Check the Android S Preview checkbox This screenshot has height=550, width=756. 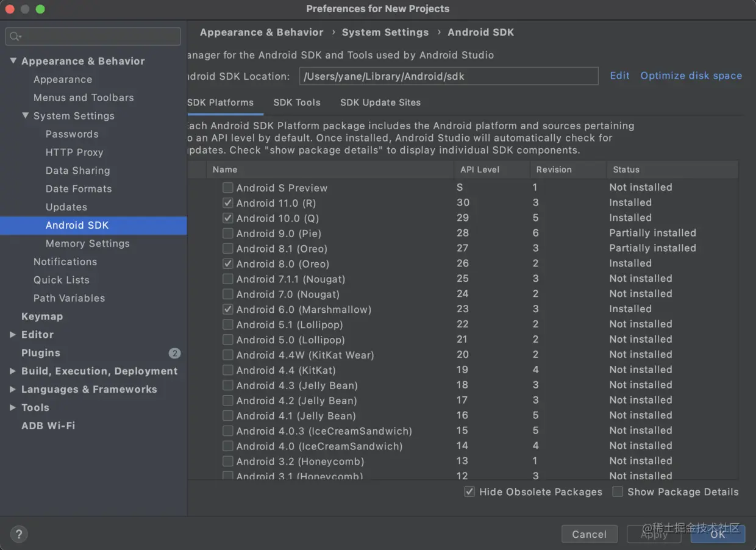pos(228,188)
